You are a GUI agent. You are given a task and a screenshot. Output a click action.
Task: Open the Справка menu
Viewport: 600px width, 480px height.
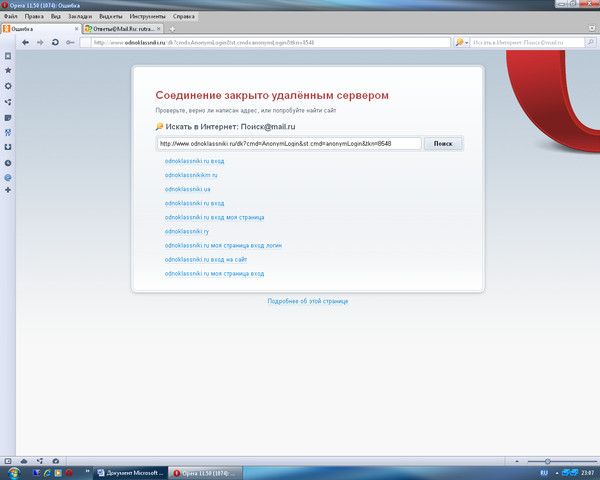click(x=184, y=16)
